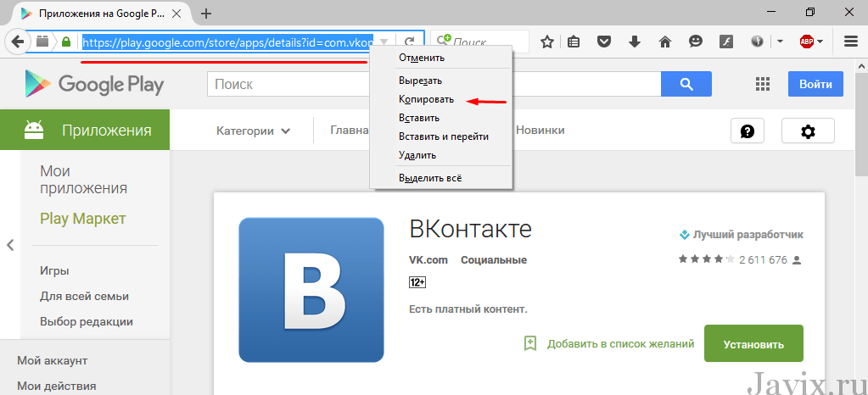Click the Android robot Приложения icon
This screenshot has height=395, width=868.
34,130
